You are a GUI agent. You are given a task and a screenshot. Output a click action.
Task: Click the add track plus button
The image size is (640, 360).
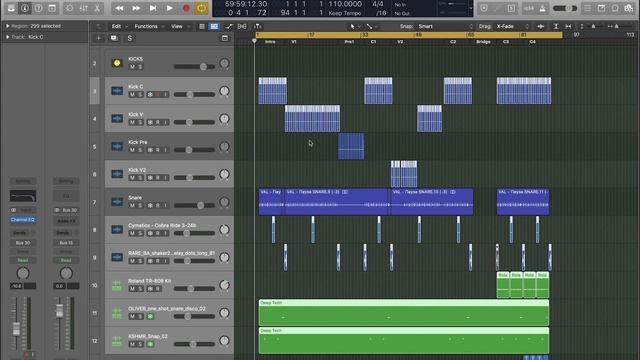click(98, 38)
